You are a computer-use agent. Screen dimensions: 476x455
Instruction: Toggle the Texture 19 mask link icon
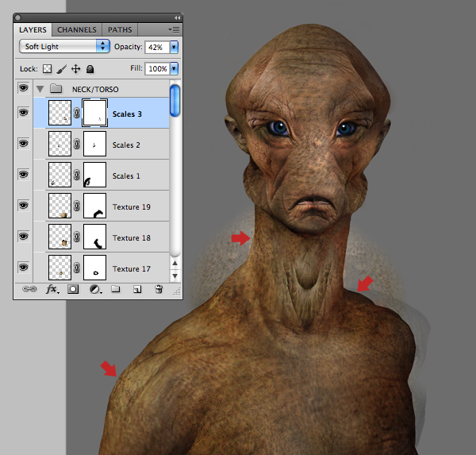coord(77,206)
